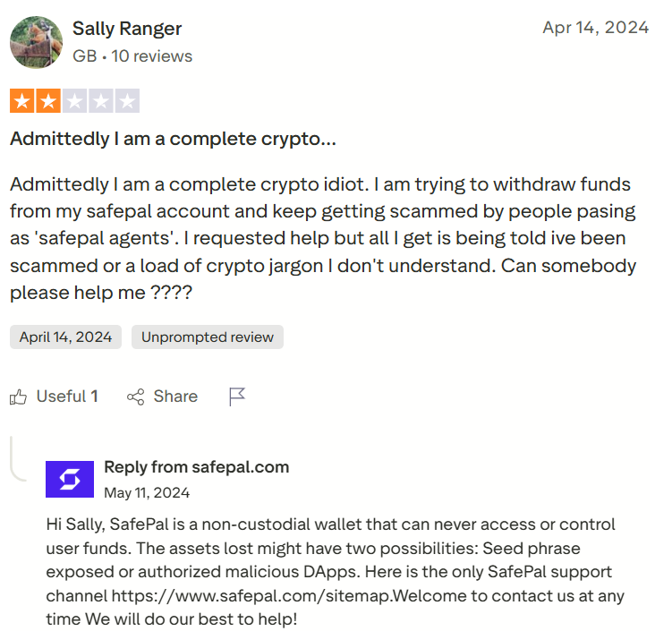Click the third grey rating star

(x=75, y=101)
